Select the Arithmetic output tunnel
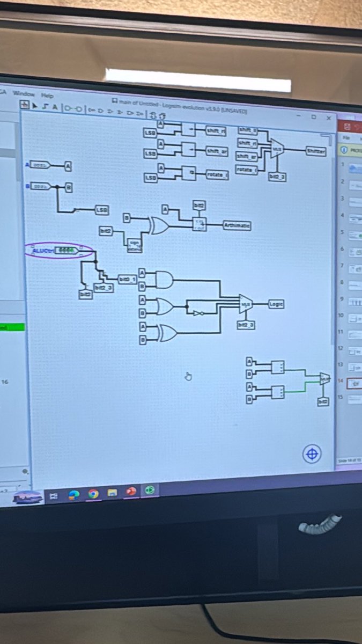Screen dimensions: 362x644 [237, 225]
